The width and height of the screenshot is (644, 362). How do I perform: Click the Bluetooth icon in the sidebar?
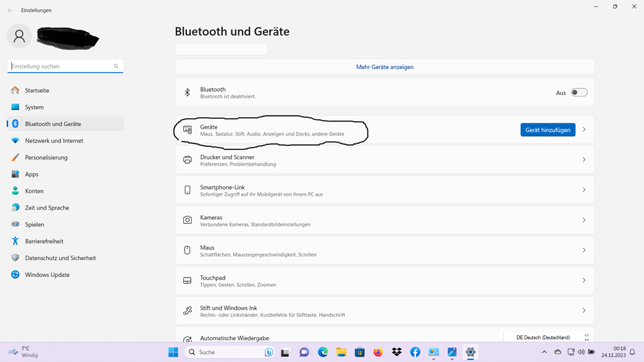(15, 124)
